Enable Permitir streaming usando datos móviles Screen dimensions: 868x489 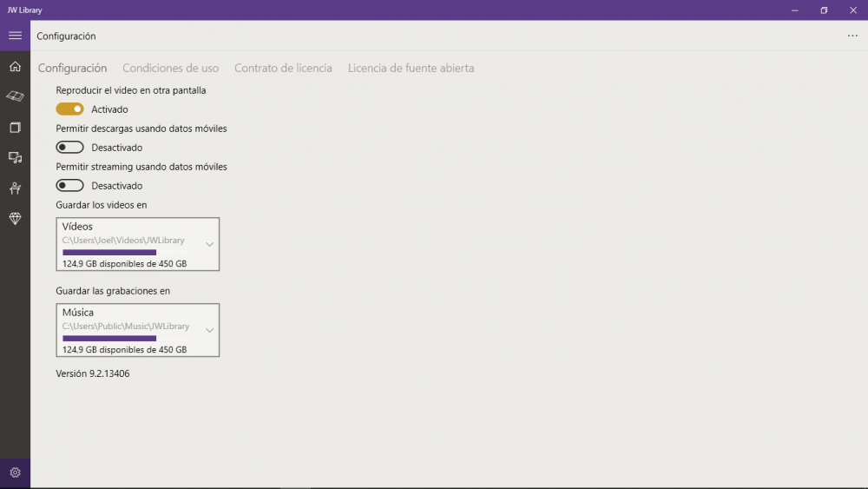tap(69, 186)
